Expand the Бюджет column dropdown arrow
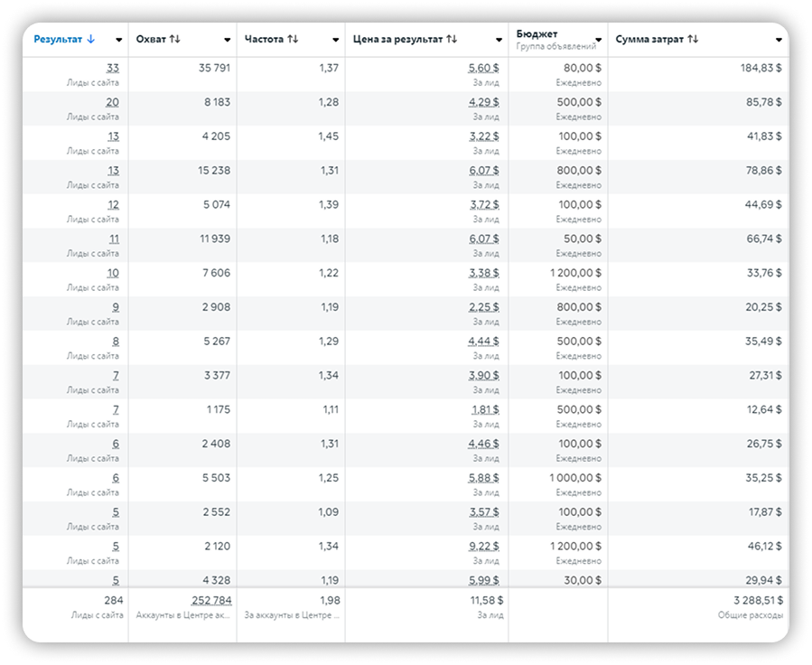812x665 pixels. pyautogui.click(x=599, y=41)
